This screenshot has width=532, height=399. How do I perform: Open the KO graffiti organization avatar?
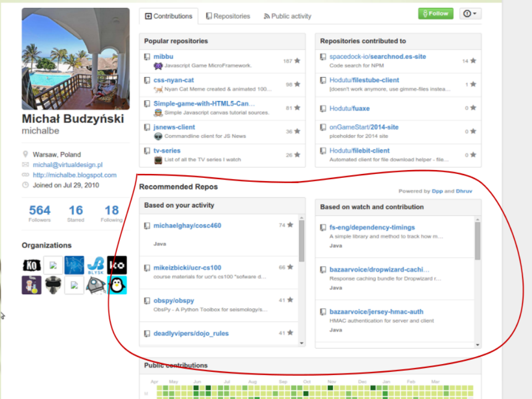[x=32, y=265]
